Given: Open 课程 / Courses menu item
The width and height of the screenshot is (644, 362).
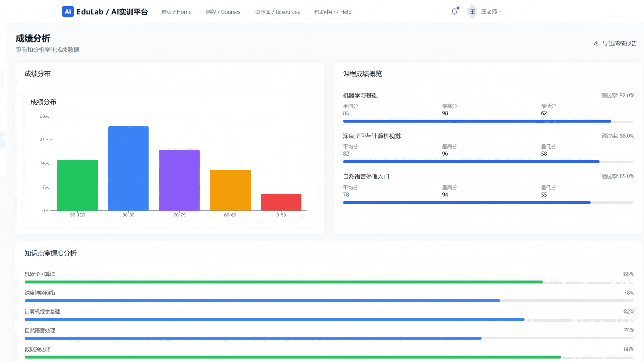Looking at the screenshot, I should [x=223, y=12].
